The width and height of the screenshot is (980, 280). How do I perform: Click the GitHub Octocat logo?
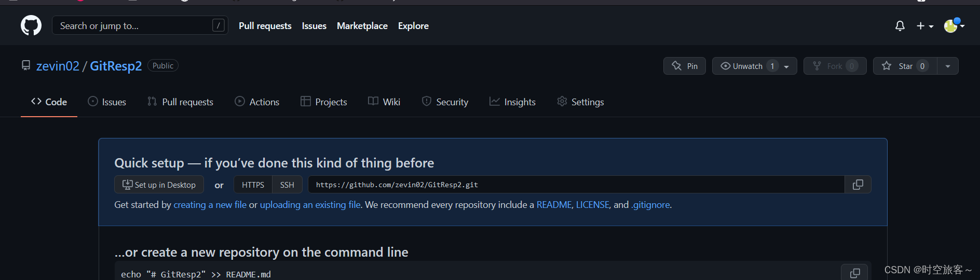click(x=31, y=25)
